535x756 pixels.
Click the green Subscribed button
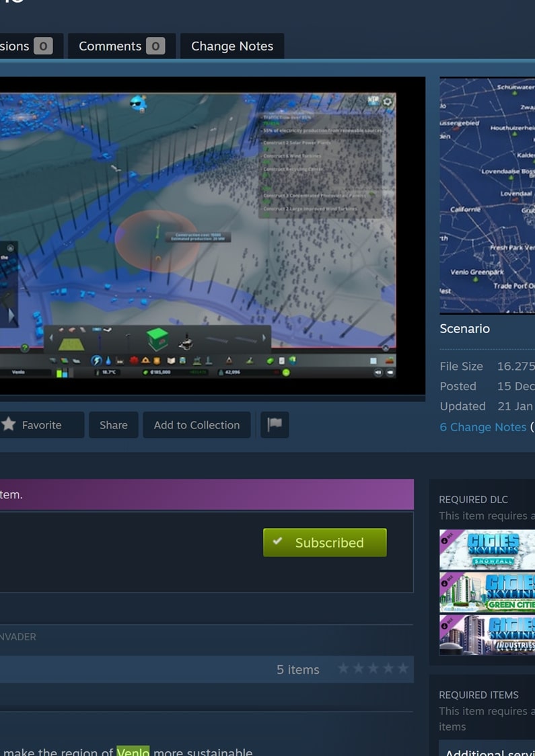[324, 542]
